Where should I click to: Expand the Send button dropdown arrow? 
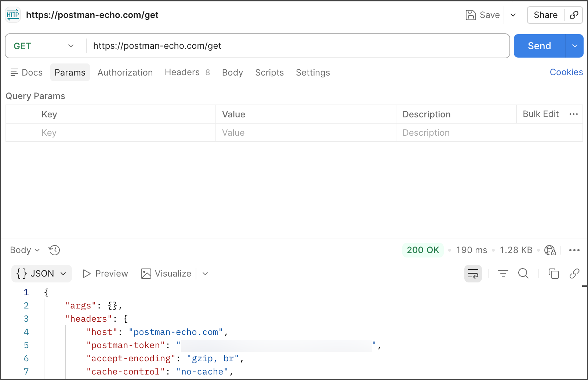[x=575, y=46]
